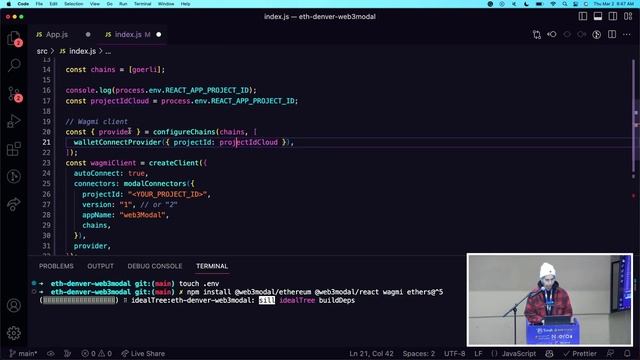Click the go to previous change icon
Image resolution: width=640 pixels, height=360 pixels.
[x=552, y=35]
